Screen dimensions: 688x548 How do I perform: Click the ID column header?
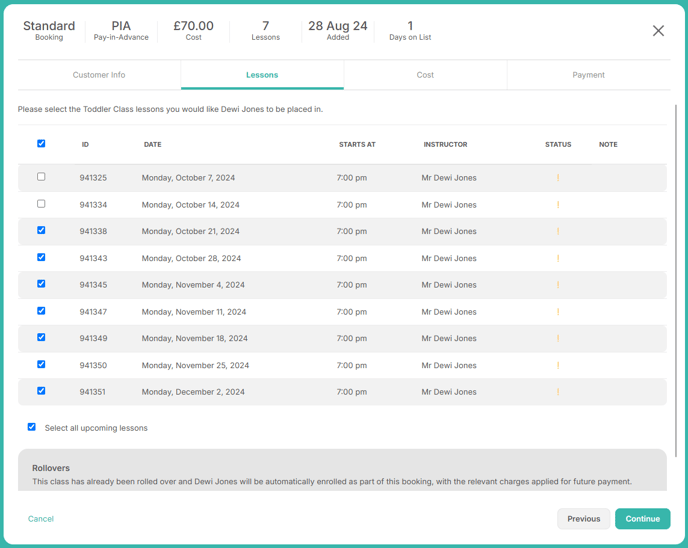[x=85, y=144]
